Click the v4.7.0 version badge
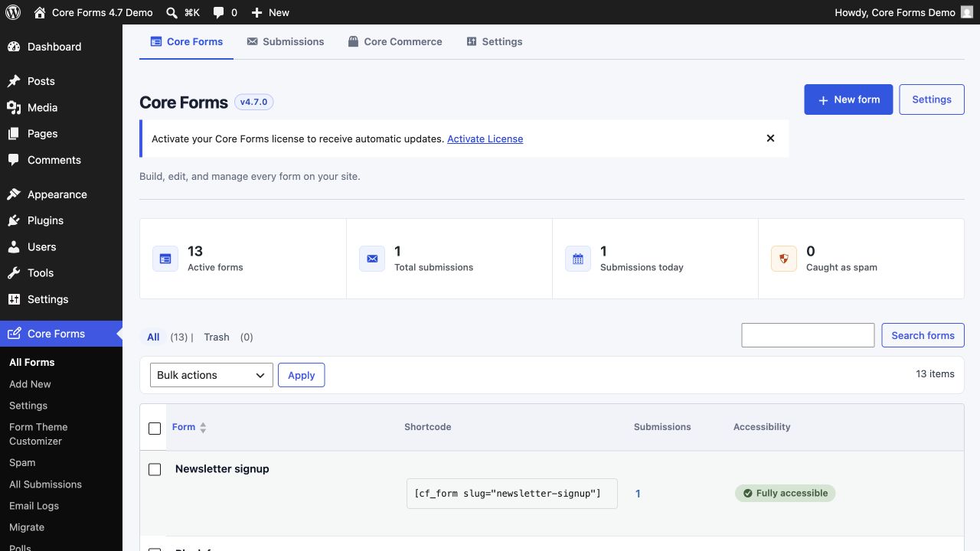Image resolution: width=980 pixels, height=551 pixels. (x=254, y=102)
